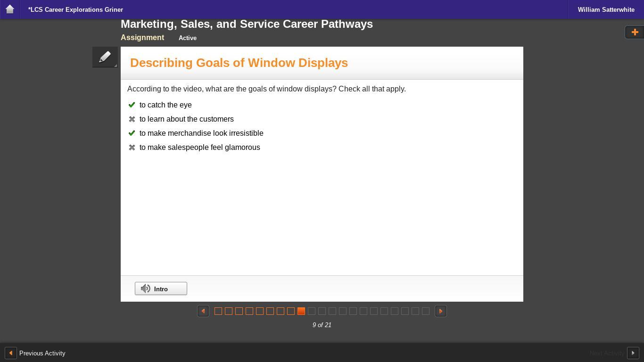The image size is (644, 362).
Task: Jump to question 20 in the progress strip
Action: coord(415,311)
